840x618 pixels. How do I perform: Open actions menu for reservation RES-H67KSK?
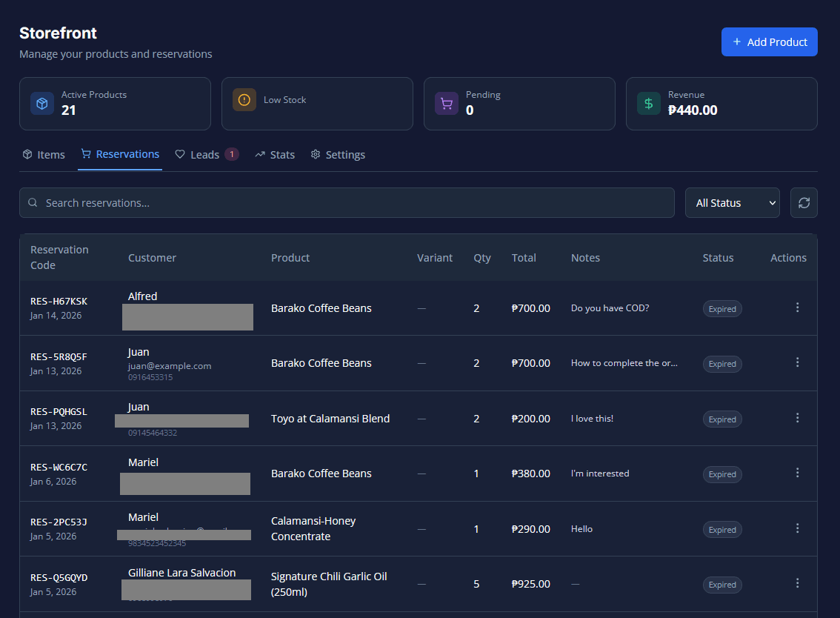tap(797, 308)
